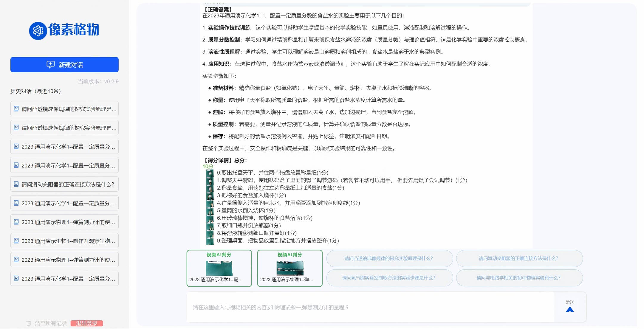This screenshot has height=329, width=644.
Task: Click suggestion about 电路学 physics experiments
Action: (x=519, y=278)
